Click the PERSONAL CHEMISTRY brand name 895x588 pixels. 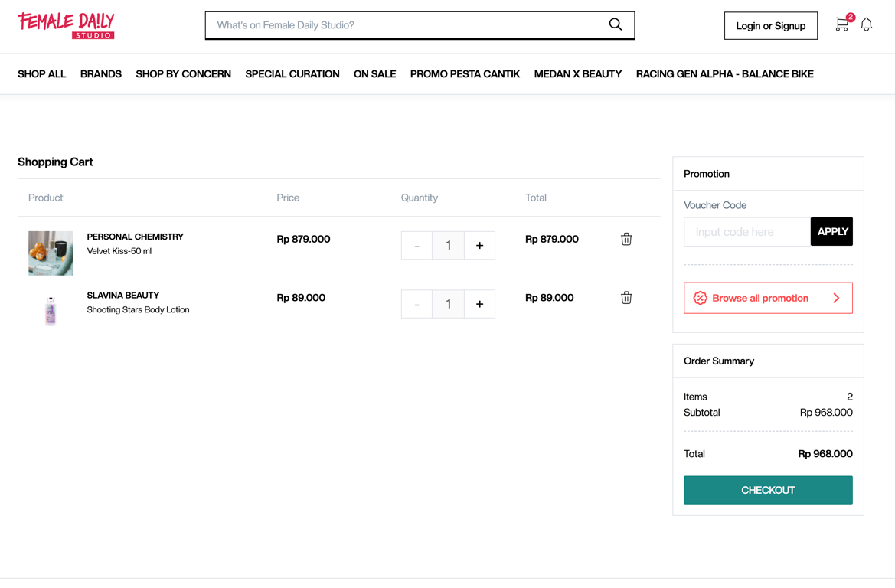tap(136, 237)
